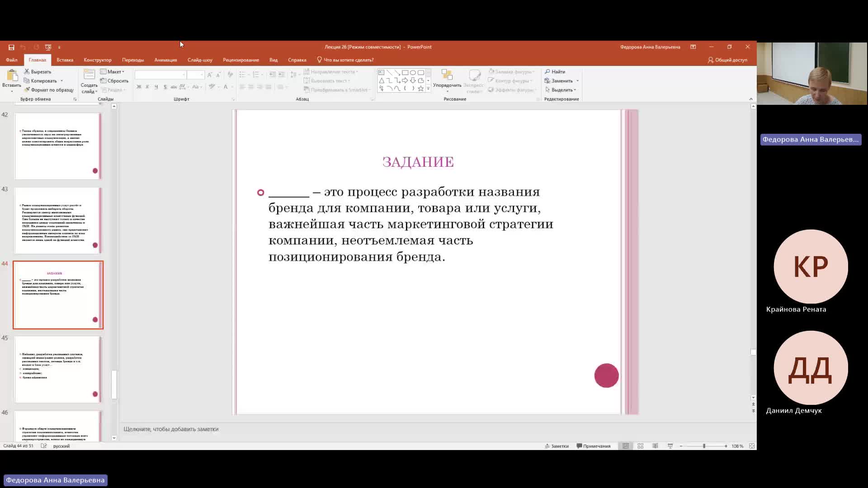Screen dimensions: 868x488
Task: Click the language indicator 'русский' in status bar
Action: pos(61,446)
